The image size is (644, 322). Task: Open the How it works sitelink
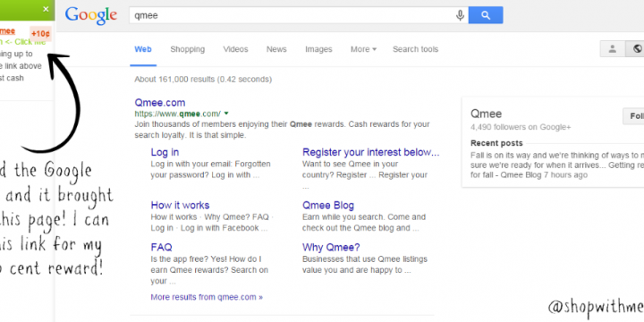(x=180, y=206)
